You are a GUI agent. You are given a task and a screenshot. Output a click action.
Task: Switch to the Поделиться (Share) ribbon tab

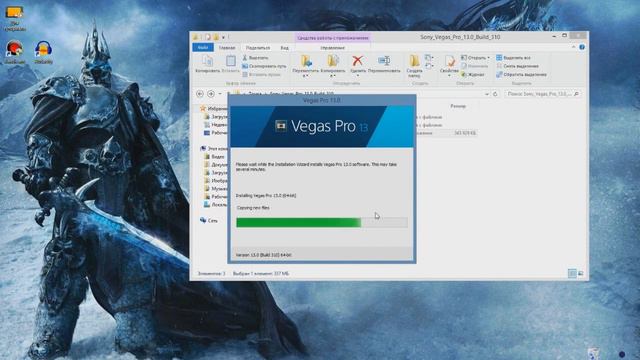[x=258, y=48]
